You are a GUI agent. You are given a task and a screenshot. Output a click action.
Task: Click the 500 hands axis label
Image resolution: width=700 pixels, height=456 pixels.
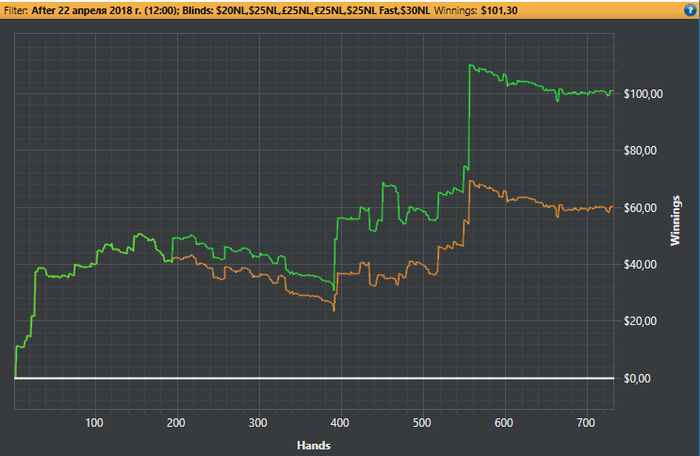[x=422, y=423]
